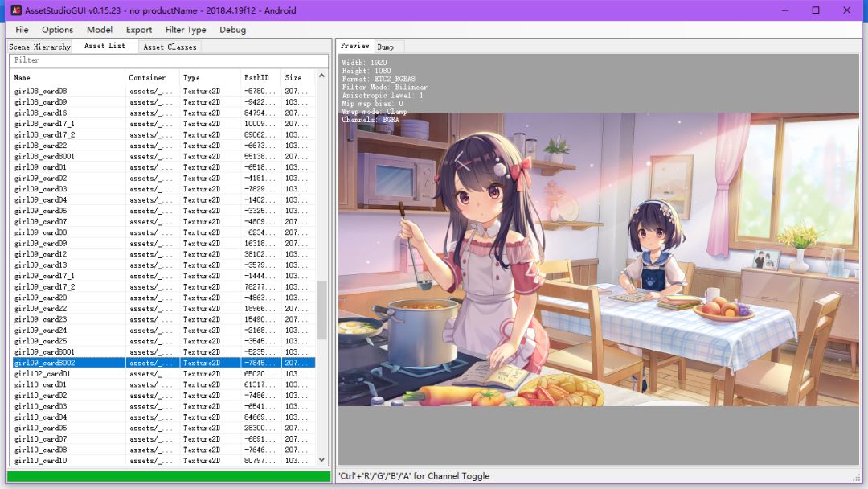Click the scroll down arrow of asset list
The width and height of the screenshot is (868, 489).
click(x=322, y=460)
